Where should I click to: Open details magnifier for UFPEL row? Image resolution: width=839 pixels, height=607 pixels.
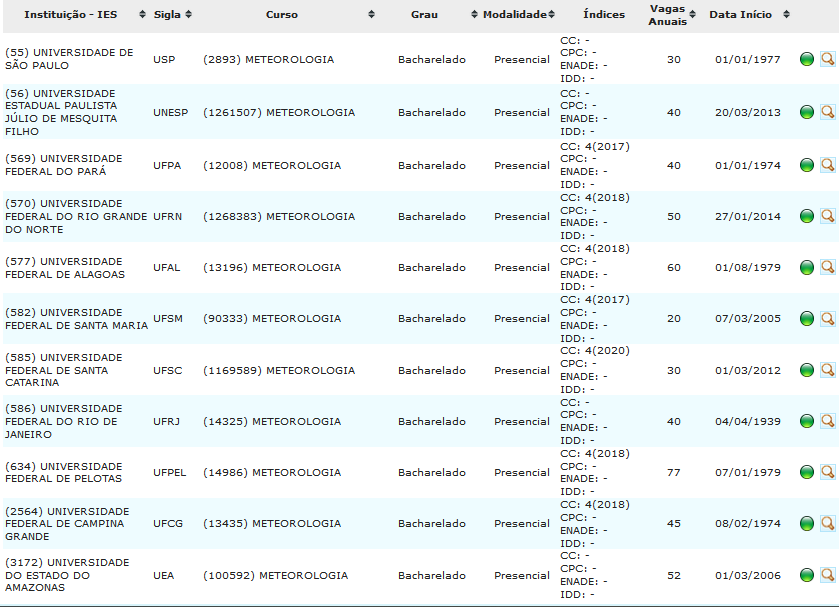point(828,472)
